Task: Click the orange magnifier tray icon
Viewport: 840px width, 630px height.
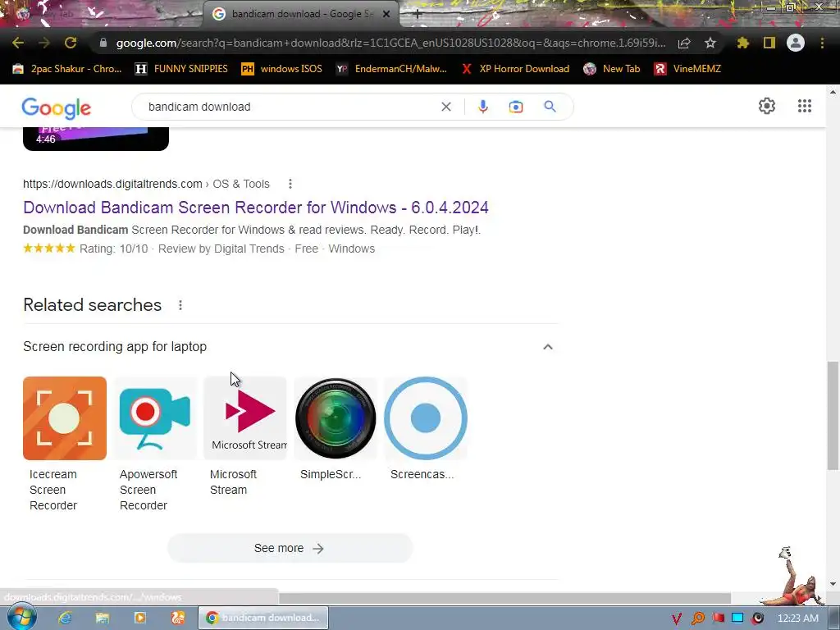Action: [697, 619]
